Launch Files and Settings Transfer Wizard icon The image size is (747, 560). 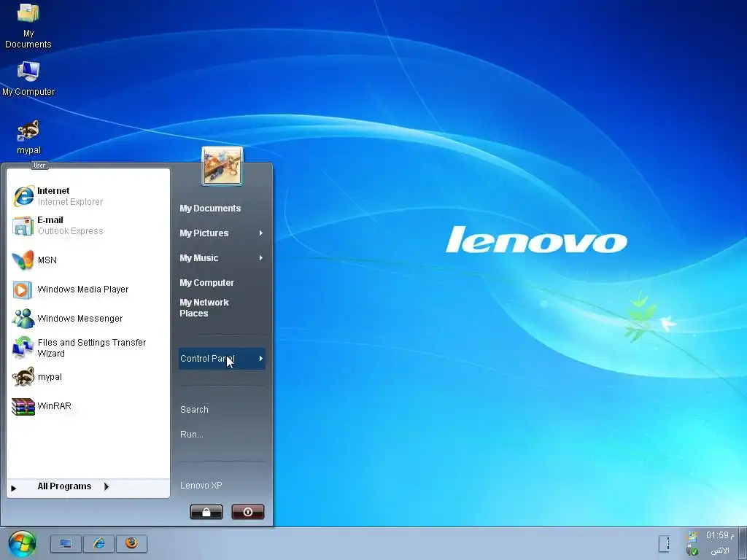23,348
